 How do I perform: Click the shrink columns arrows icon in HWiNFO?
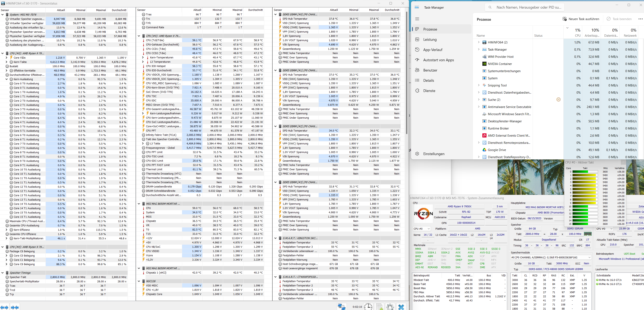(15, 307)
